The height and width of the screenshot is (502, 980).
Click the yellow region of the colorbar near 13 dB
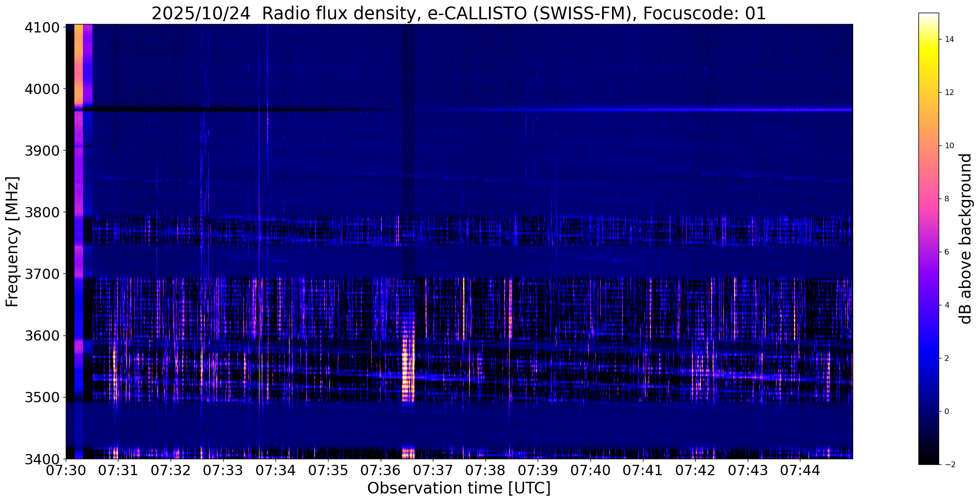(928, 66)
